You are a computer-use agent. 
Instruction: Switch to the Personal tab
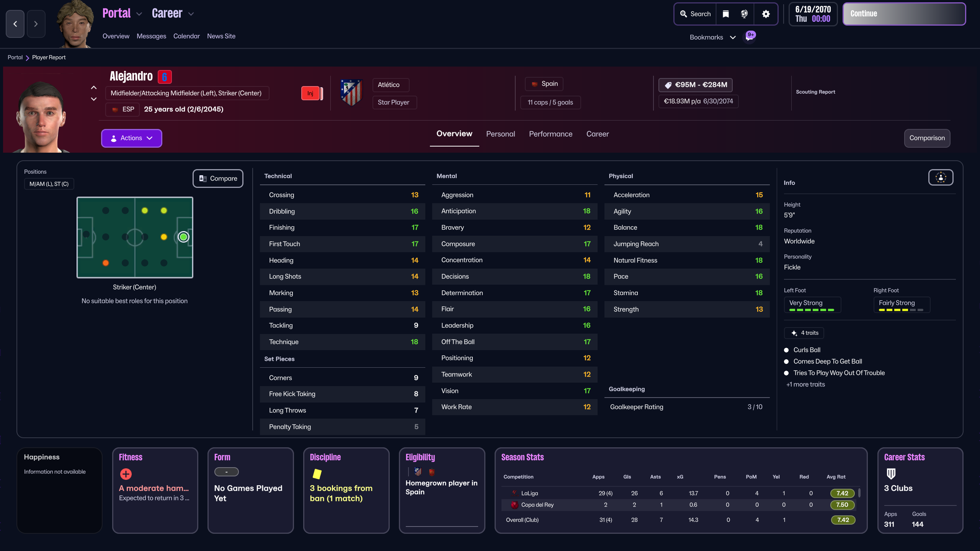pyautogui.click(x=500, y=134)
